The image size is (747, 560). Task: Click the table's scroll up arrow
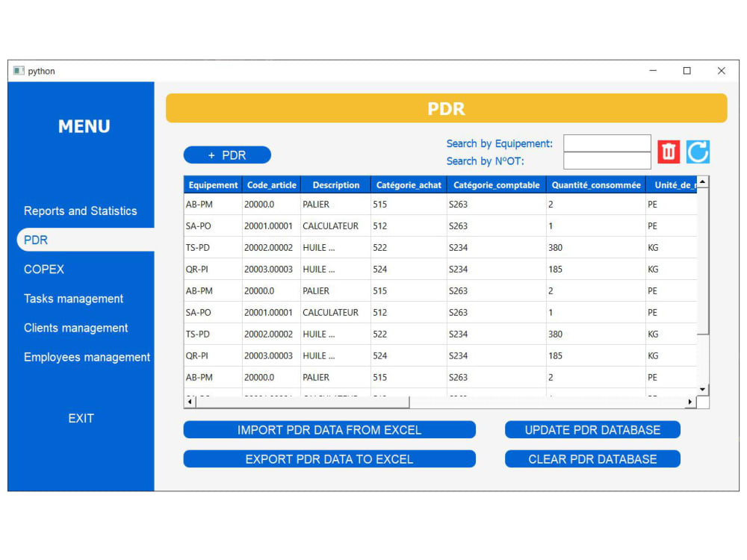pos(703,182)
